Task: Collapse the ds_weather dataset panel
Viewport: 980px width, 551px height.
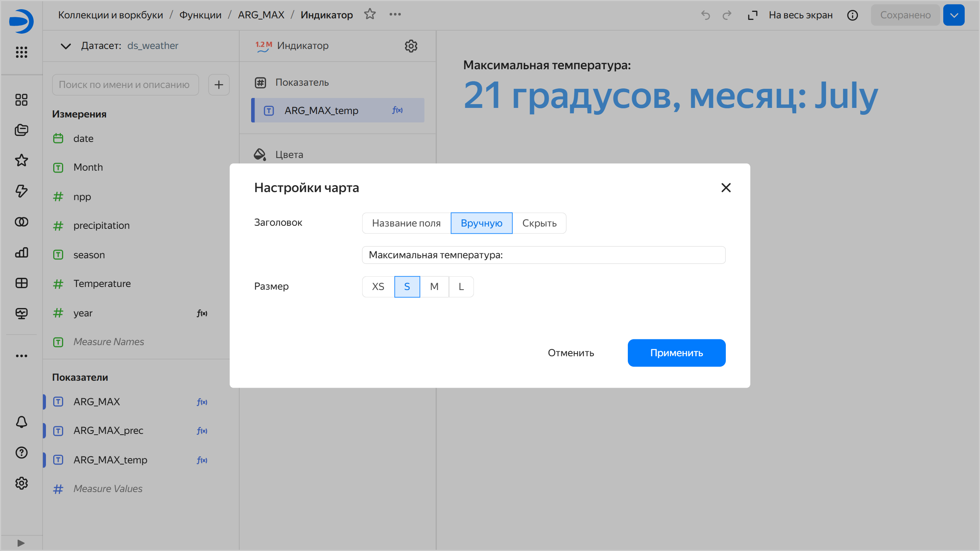Action: [65, 46]
